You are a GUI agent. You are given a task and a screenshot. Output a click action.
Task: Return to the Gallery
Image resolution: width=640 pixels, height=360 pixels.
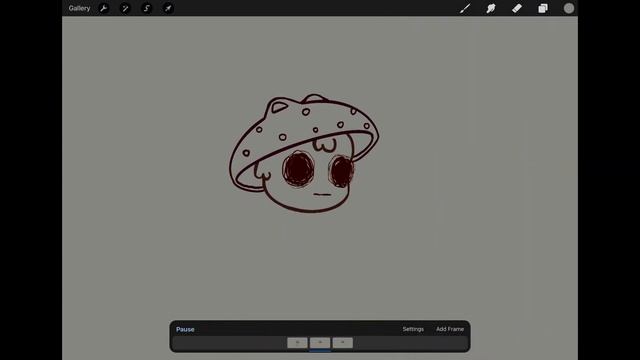[79, 8]
